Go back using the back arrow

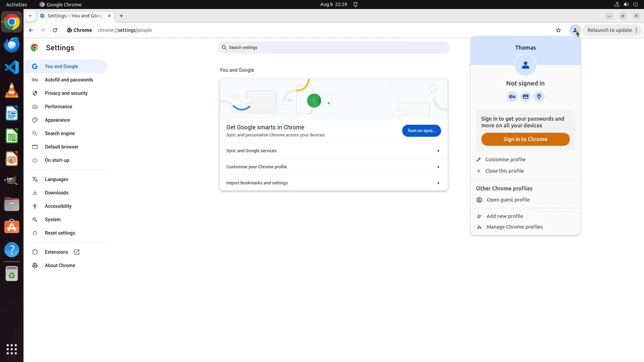pos(31,30)
